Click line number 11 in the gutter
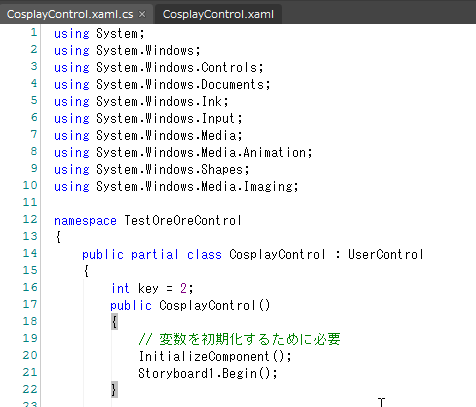This screenshot has width=476, height=407. (x=30, y=202)
